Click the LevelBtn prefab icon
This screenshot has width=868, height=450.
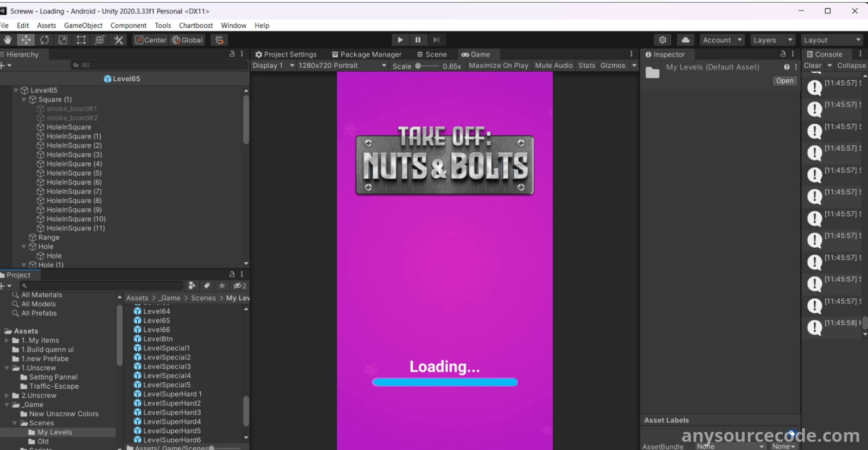[138, 339]
